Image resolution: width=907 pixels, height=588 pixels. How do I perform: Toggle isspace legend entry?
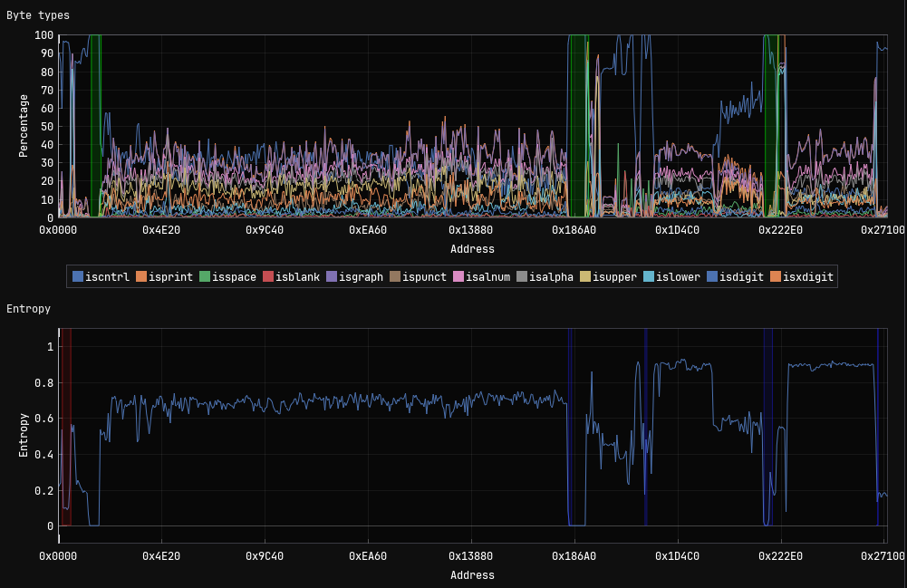(x=227, y=277)
